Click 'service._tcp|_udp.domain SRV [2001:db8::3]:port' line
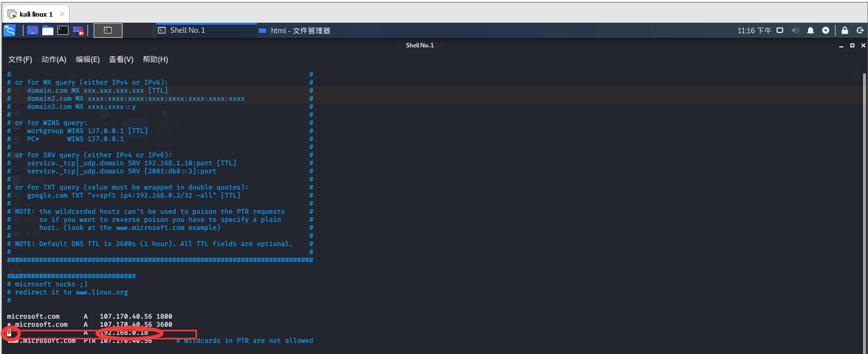This screenshot has height=354, width=868. 122,171
